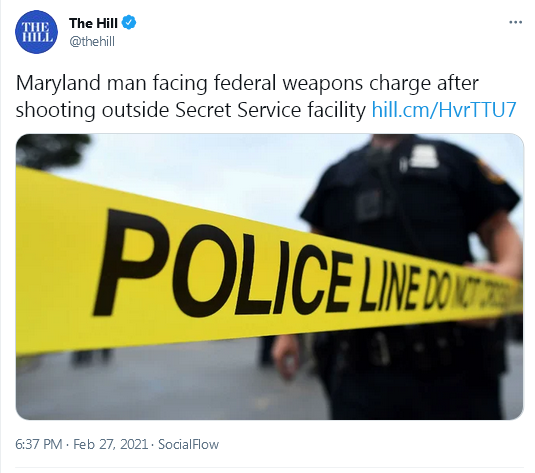
Task: Open The Hill's round profile avatar
Action: tap(36, 32)
